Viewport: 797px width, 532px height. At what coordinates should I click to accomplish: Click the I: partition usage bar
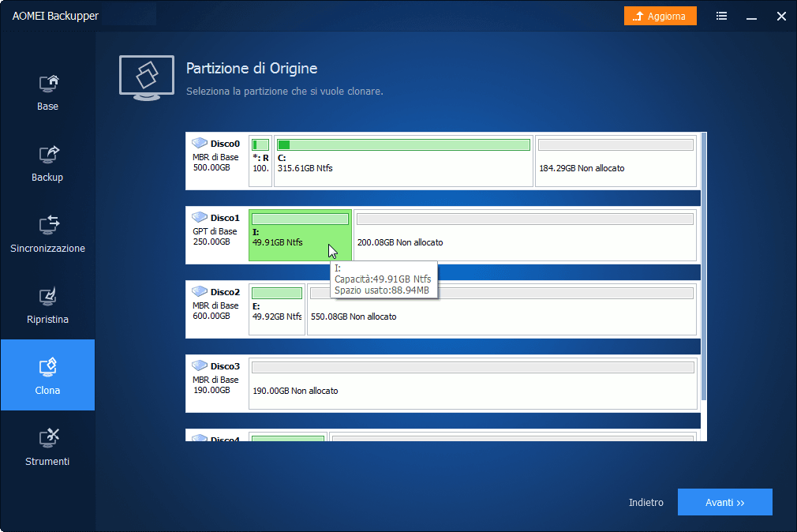pos(300,219)
